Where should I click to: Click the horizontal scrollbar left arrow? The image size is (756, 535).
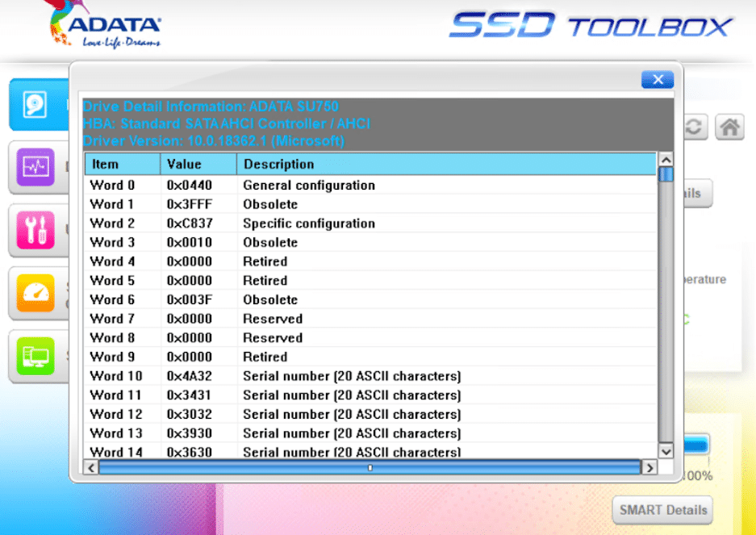(91, 467)
